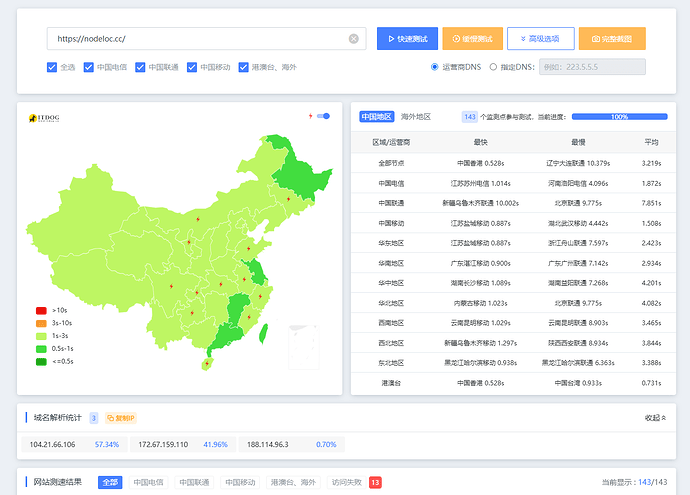Click the red >10s legend swatch
The image size is (690, 495).
41,311
